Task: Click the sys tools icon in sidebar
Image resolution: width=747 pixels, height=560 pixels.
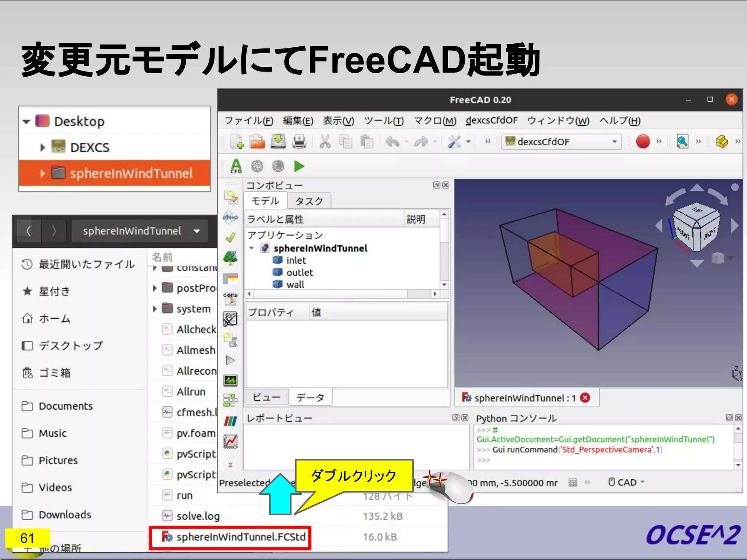Action: click(x=230, y=319)
